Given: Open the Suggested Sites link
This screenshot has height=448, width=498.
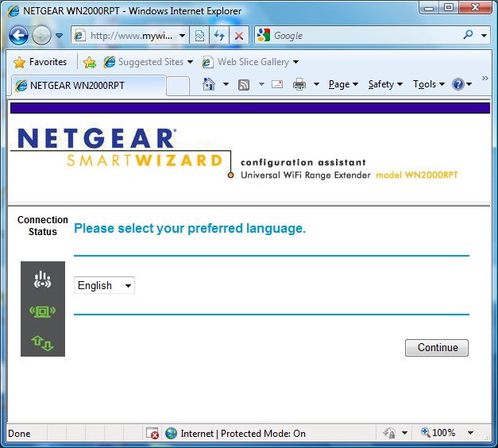Looking at the screenshot, I should click(x=148, y=62).
